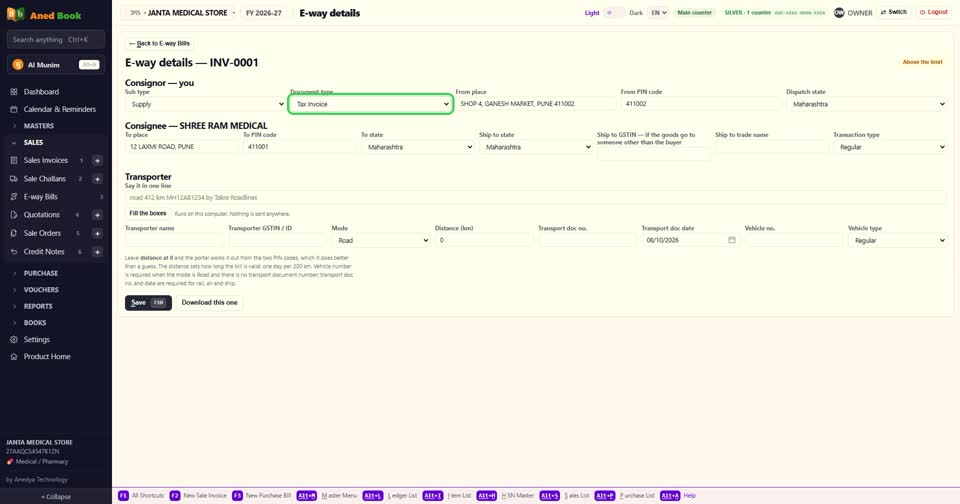Open the Transaction type dropdown
Image resolution: width=960 pixels, height=504 pixels.
890,147
